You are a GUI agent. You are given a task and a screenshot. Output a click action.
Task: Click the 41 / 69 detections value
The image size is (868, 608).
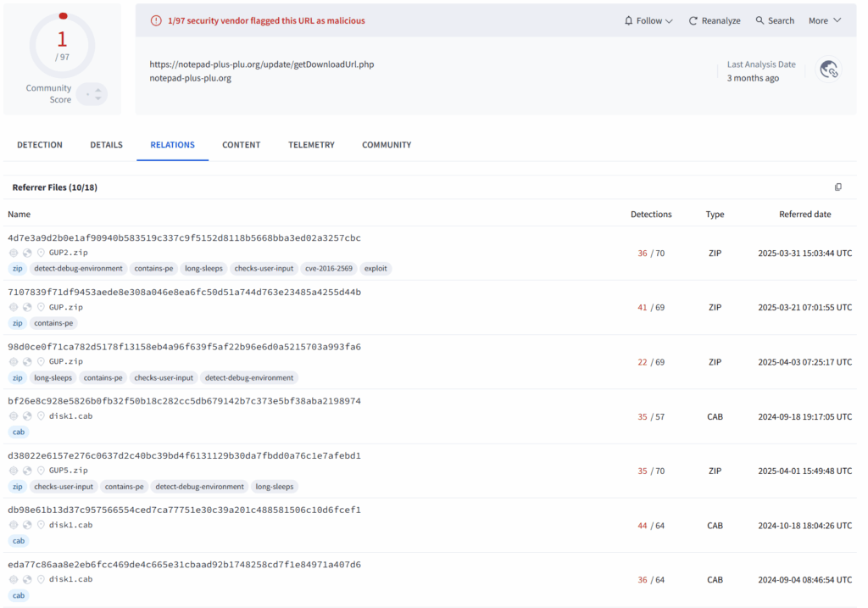click(651, 307)
